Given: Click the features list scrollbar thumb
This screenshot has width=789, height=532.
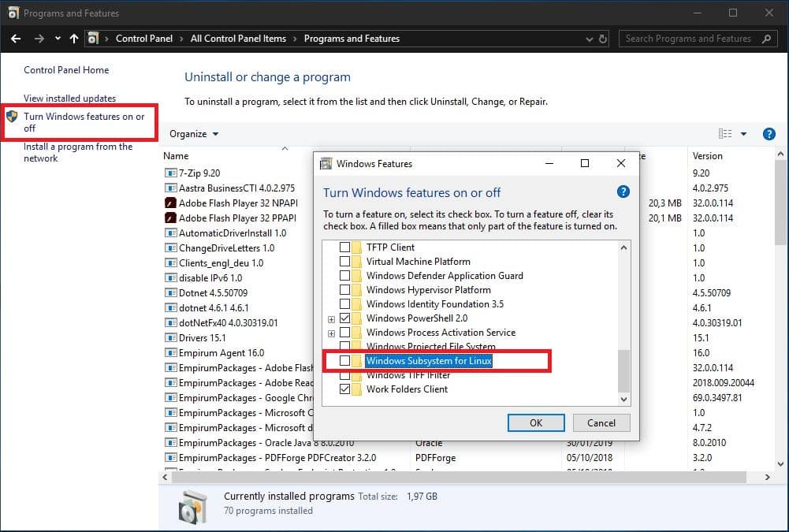Looking at the screenshot, I should 623,371.
